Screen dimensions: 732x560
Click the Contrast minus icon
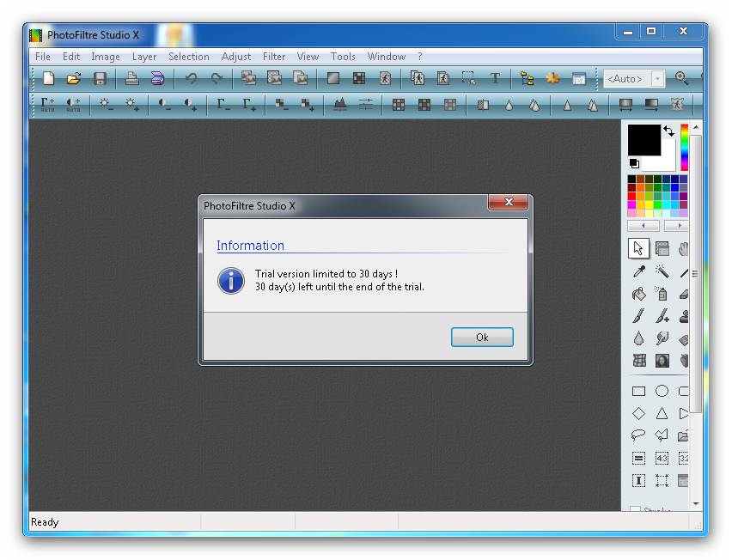tap(164, 105)
